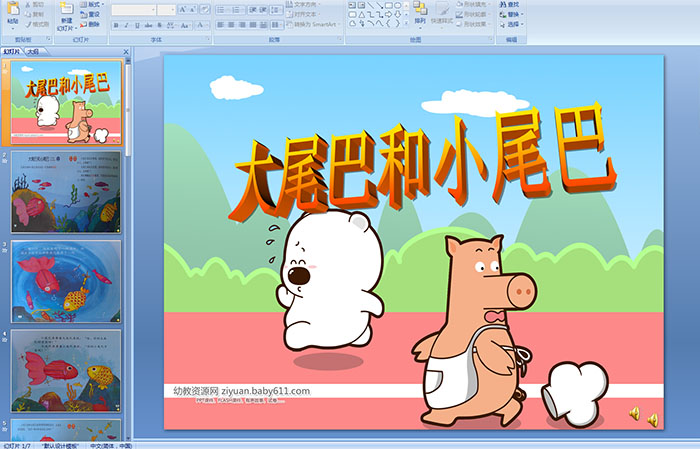Close the slide thumbnail pane

(x=126, y=52)
